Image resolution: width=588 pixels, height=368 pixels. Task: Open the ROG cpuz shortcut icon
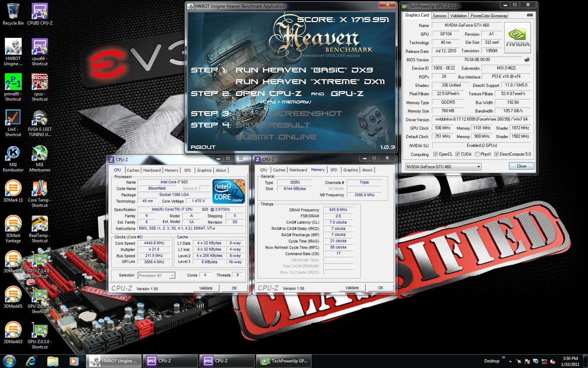coord(40,87)
